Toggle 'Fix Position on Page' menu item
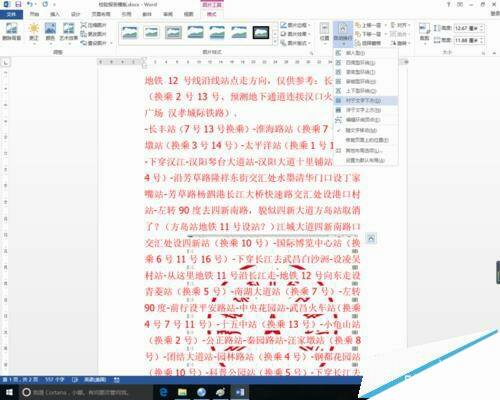 366,140
